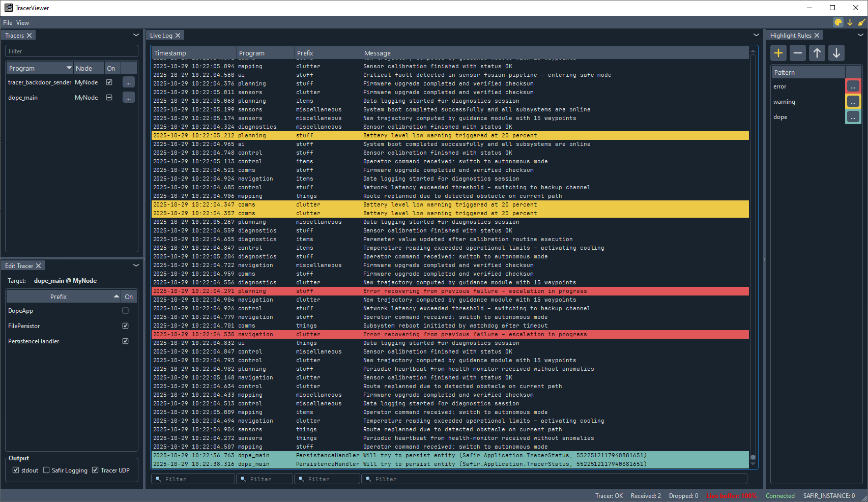The image size is (868, 502).
Task: Open options for dope_main via its ellipsis button
Action: tap(128, 97)
